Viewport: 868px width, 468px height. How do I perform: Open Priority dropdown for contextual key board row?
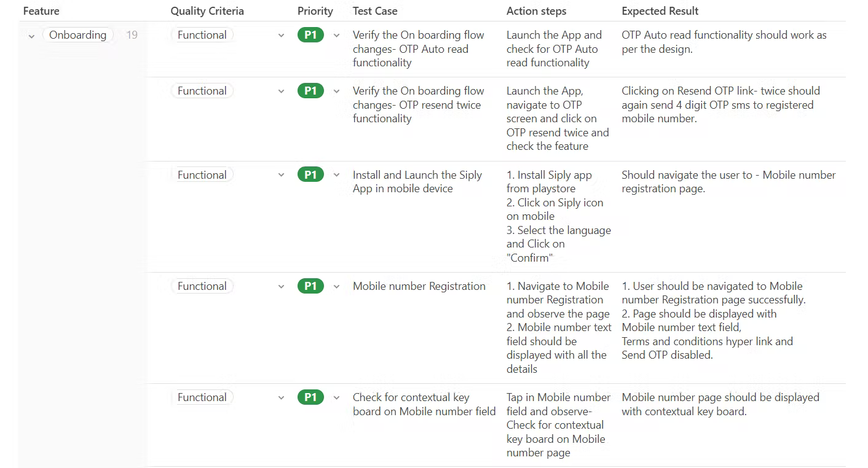tap(336, 398)
